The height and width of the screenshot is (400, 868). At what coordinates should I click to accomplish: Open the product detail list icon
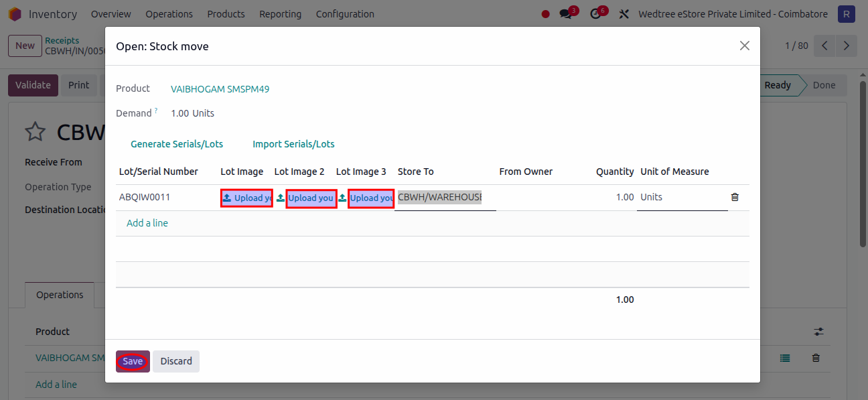785,358
